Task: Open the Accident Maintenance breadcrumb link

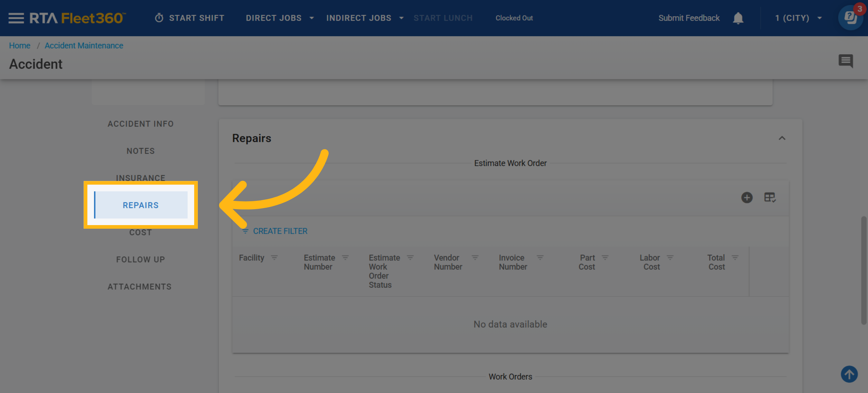Action: [84, 46]
